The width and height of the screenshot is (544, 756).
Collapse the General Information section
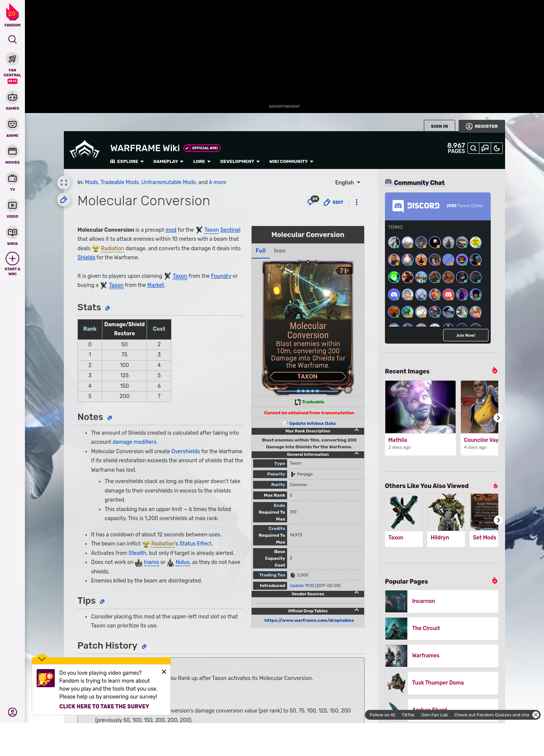click(x=356, y=454)
